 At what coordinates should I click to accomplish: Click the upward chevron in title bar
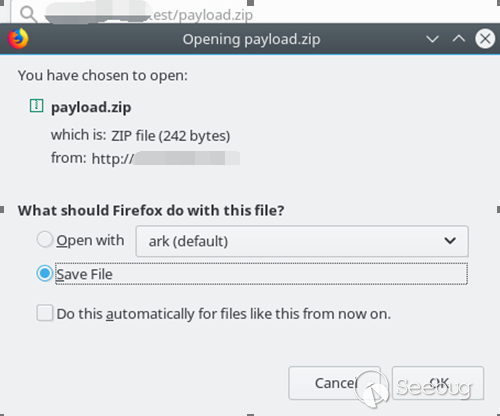point(459,39)
